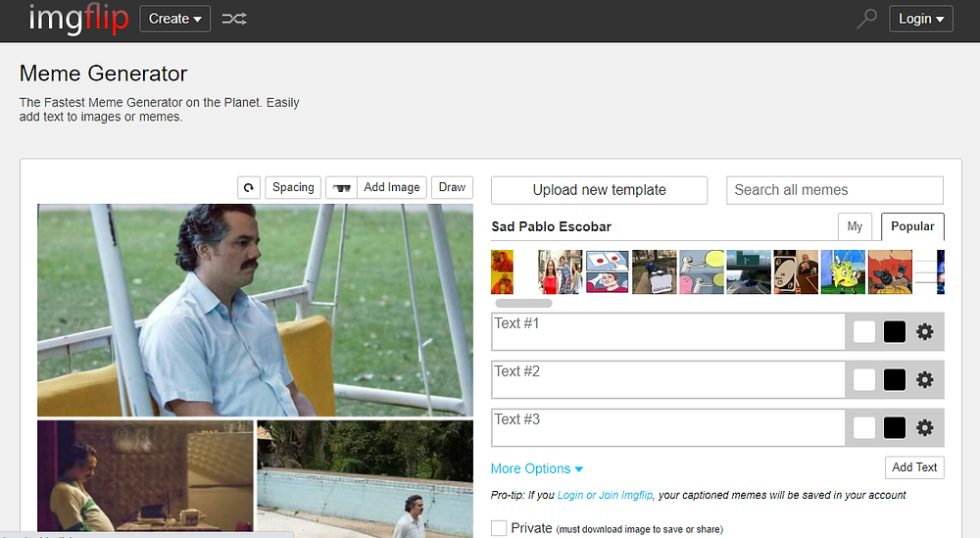Viewport: 980px width, 538px height.
Task: Open the Create dropdown menu
Action: 175,19
